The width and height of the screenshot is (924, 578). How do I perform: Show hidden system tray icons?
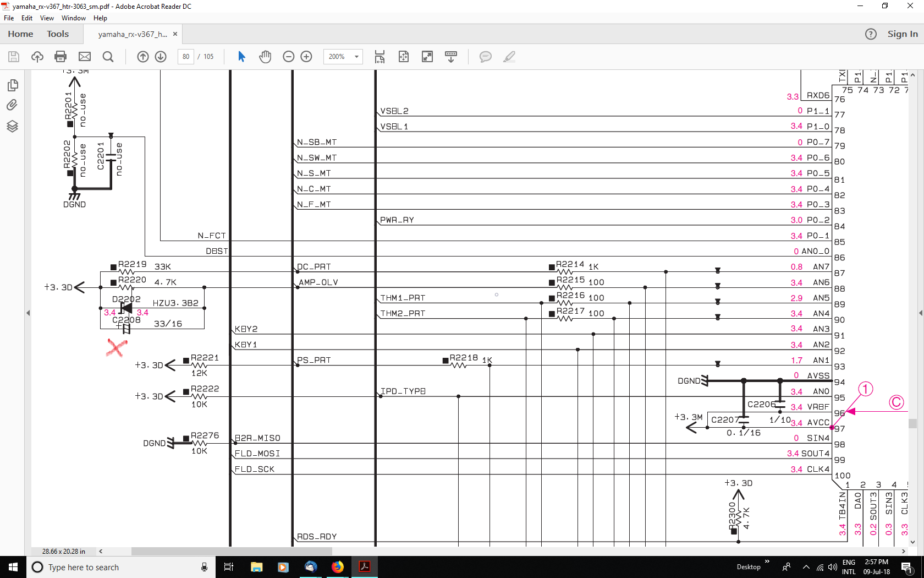point(806,567)
